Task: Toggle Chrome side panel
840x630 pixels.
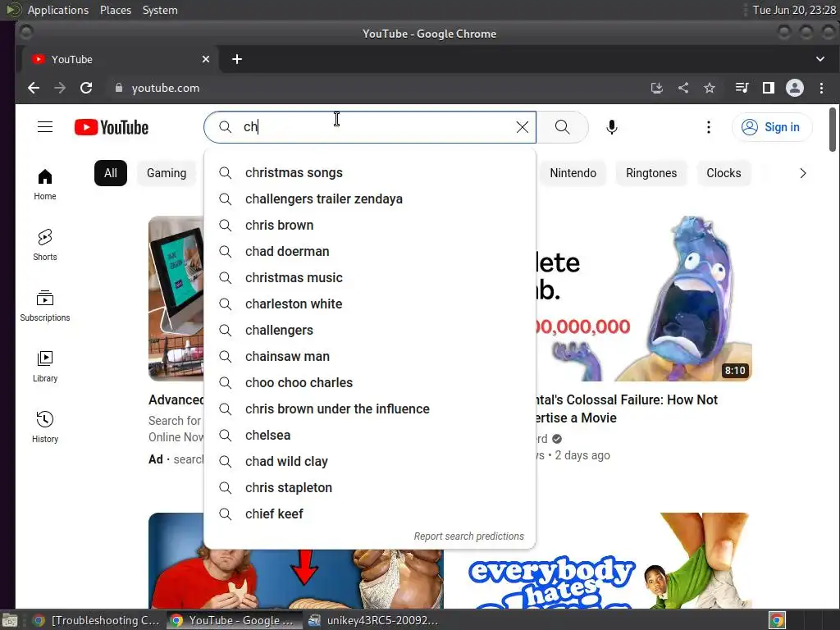Action: pos(768,88)
